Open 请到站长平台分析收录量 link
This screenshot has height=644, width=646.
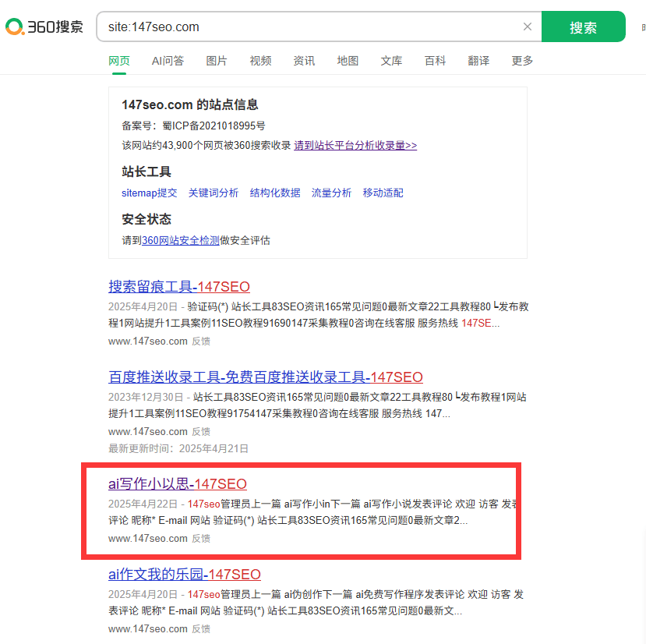355,146
